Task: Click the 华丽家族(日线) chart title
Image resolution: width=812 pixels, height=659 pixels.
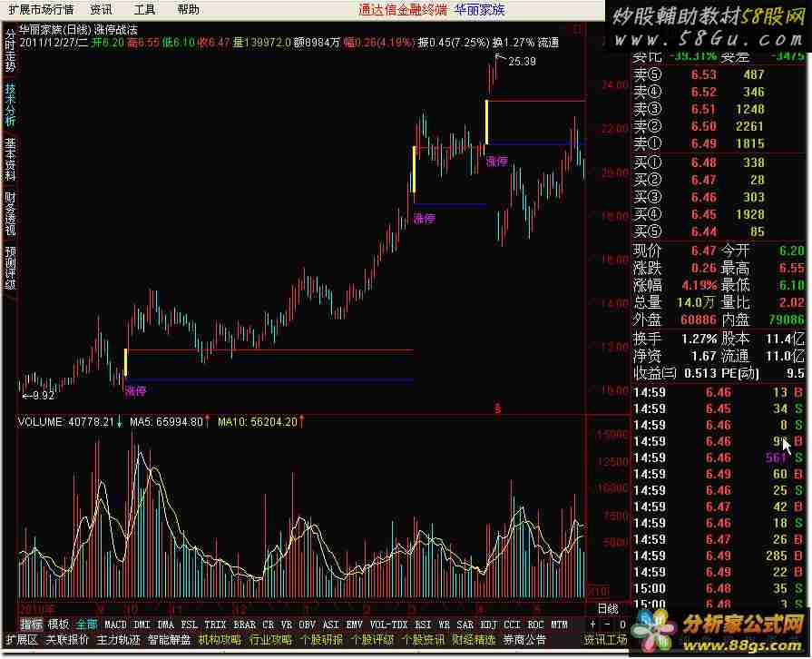Action: (x=55, y=30)
